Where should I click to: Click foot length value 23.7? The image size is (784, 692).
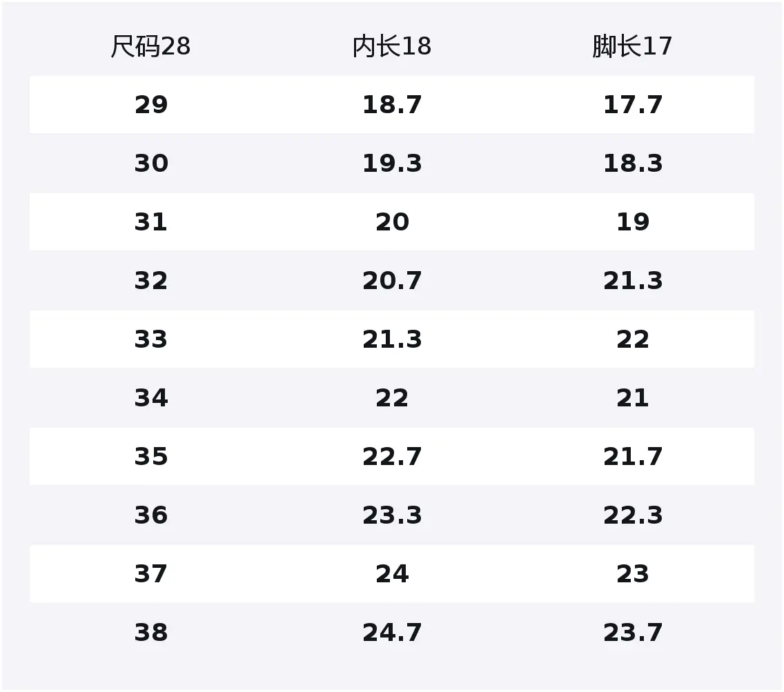coord(633,633)
